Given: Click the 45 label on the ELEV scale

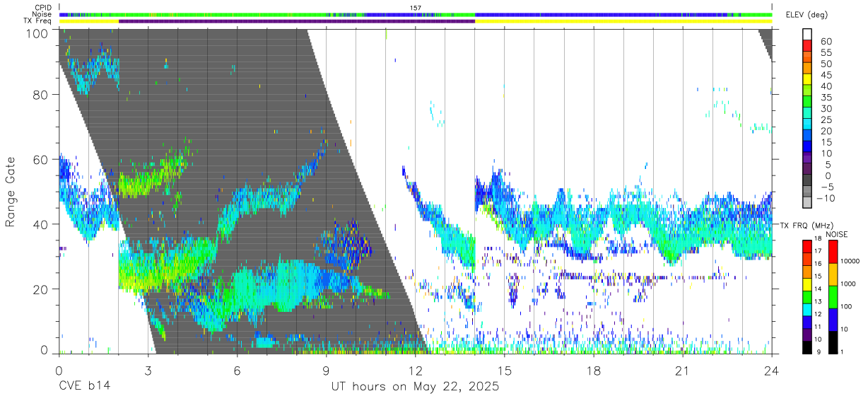Looking at the screenshot, I should [825, 75].
